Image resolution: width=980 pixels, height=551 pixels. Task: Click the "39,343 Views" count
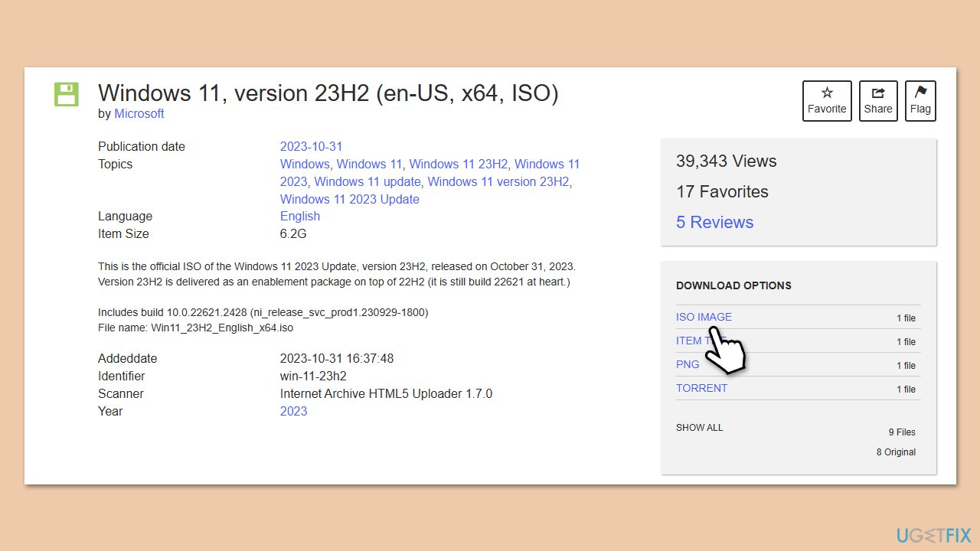727,161
